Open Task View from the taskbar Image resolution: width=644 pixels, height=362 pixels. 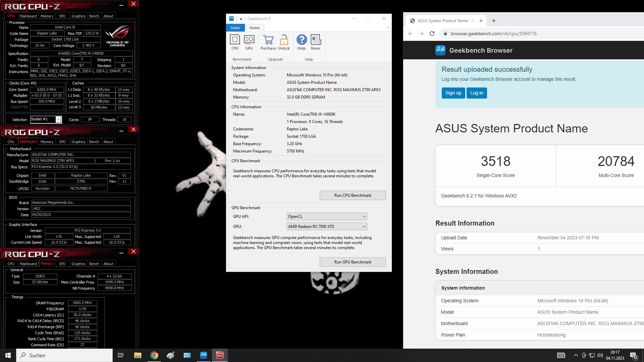click(121, 355)
